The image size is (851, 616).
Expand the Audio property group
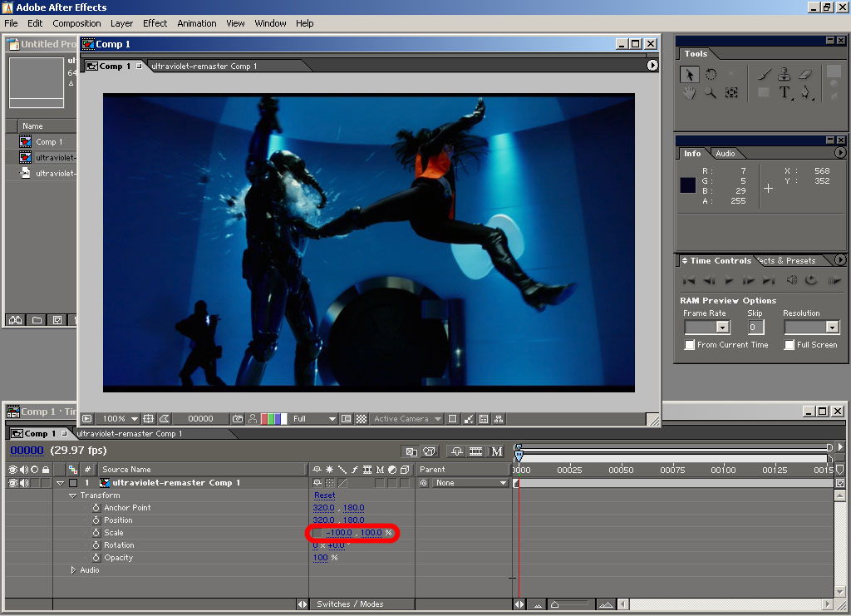pyautogui.click(x=73, y=570)
